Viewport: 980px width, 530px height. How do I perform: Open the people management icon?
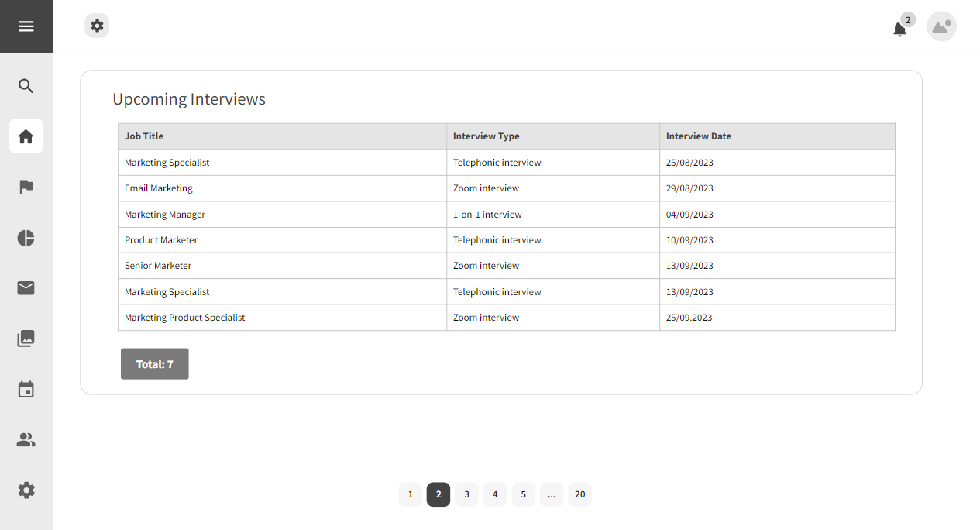tap(26, 439)
